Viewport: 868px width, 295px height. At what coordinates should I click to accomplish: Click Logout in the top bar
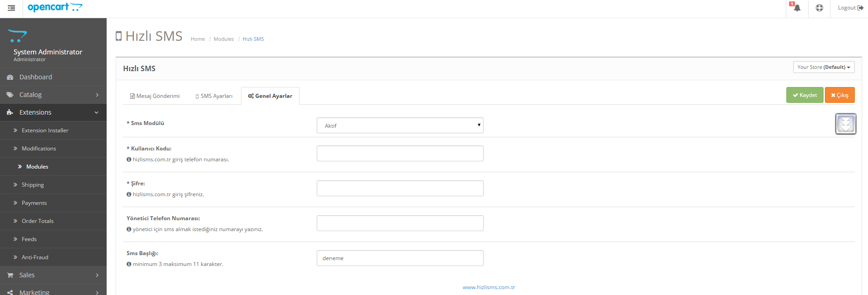coord(850,8)
